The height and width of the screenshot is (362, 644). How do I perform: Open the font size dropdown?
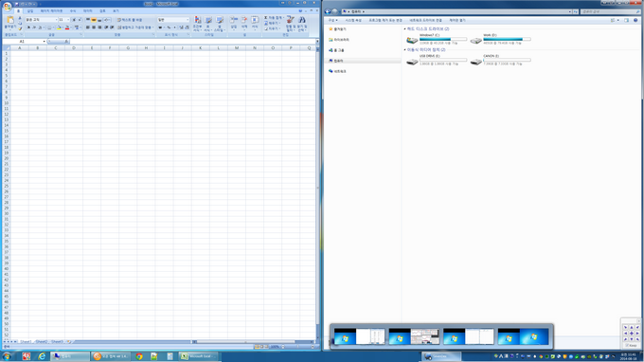click(x=68, y=20)
